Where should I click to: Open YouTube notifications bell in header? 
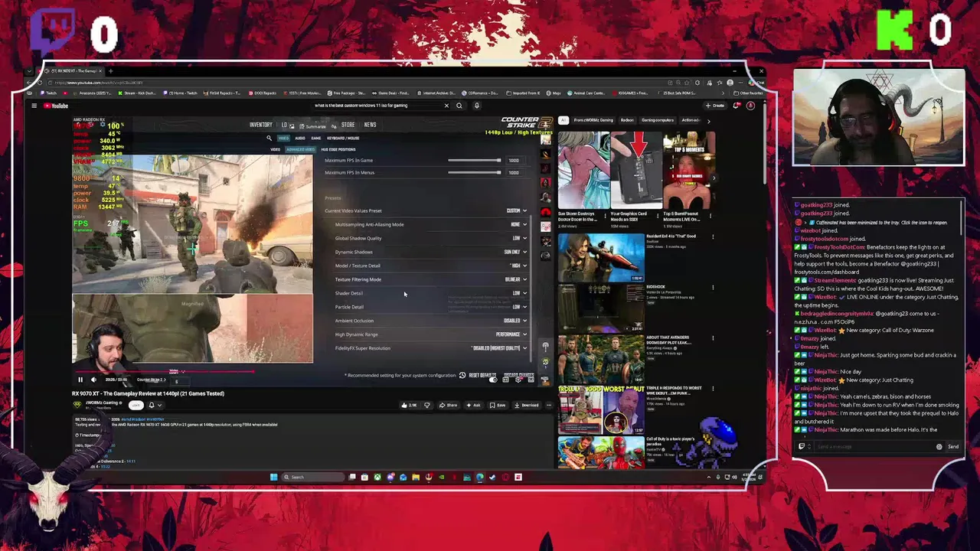[x=737, y=106]
